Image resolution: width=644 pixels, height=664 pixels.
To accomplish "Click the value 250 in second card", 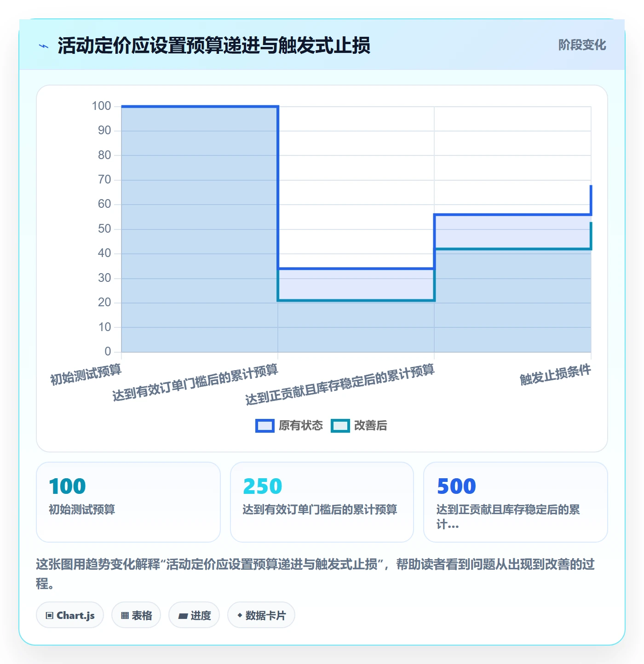I will click(x=262, y=486).
